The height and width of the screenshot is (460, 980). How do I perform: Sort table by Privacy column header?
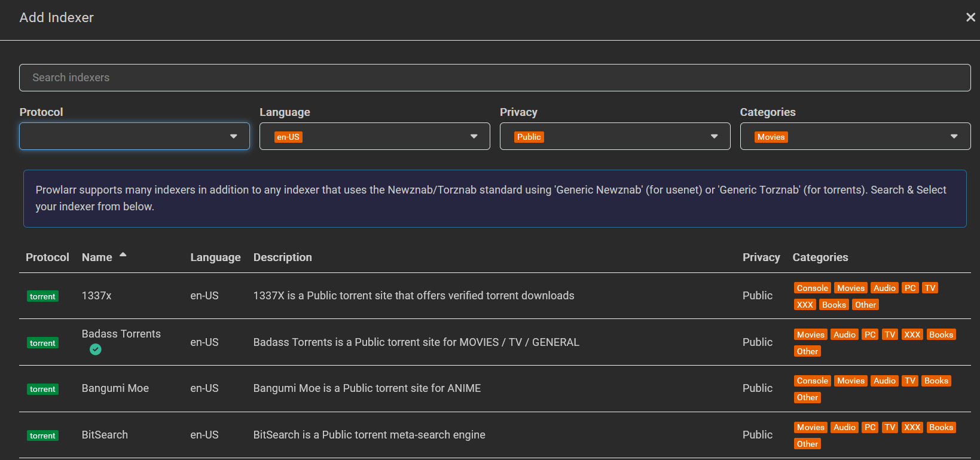[x=761, y=257]
